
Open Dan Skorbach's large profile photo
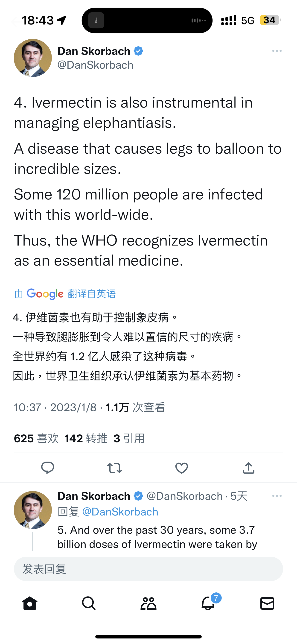click(33, 58)
